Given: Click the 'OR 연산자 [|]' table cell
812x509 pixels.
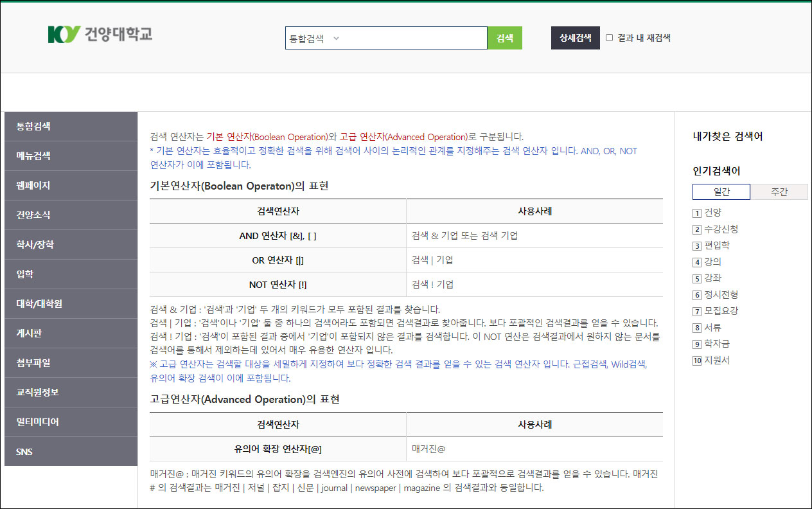Looking at the screenshot, I should coord(278,260).
